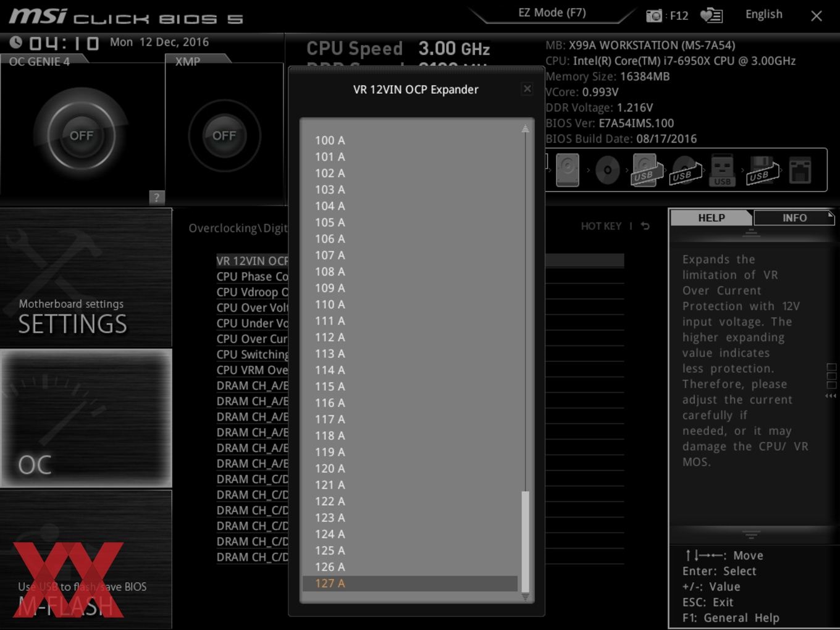This screenshot has height=630, width=840.
Task: Select the 101 A option
Action: tap(410, 157)
